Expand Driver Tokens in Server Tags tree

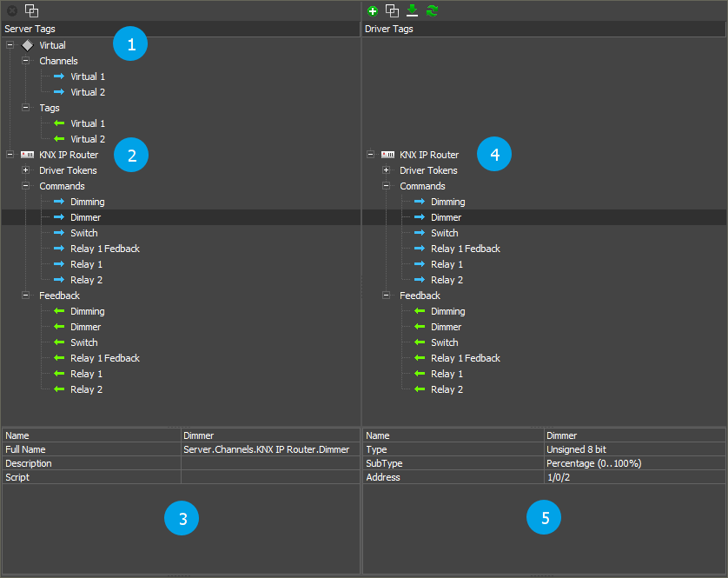click(25, 170)
